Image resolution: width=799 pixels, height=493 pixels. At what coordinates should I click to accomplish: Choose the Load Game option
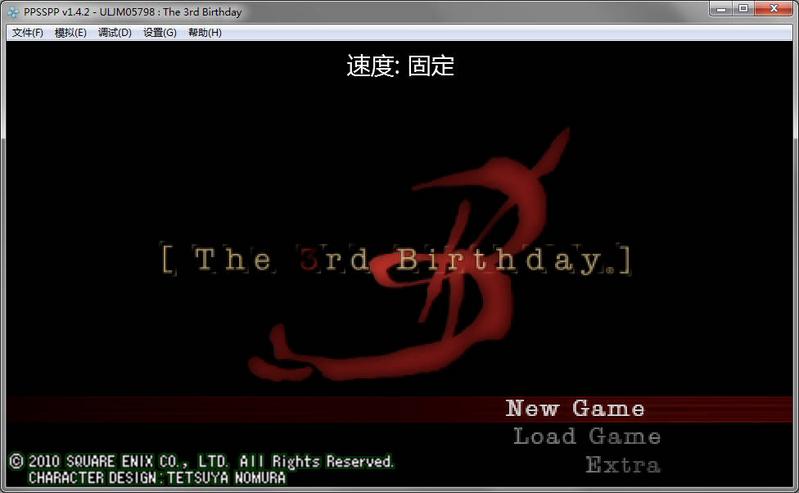click(587, 436)
